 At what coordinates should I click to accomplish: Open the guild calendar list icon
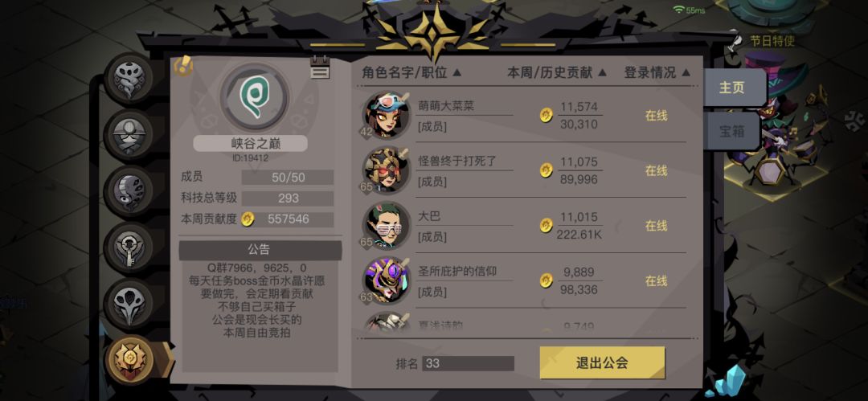[320, 67]
